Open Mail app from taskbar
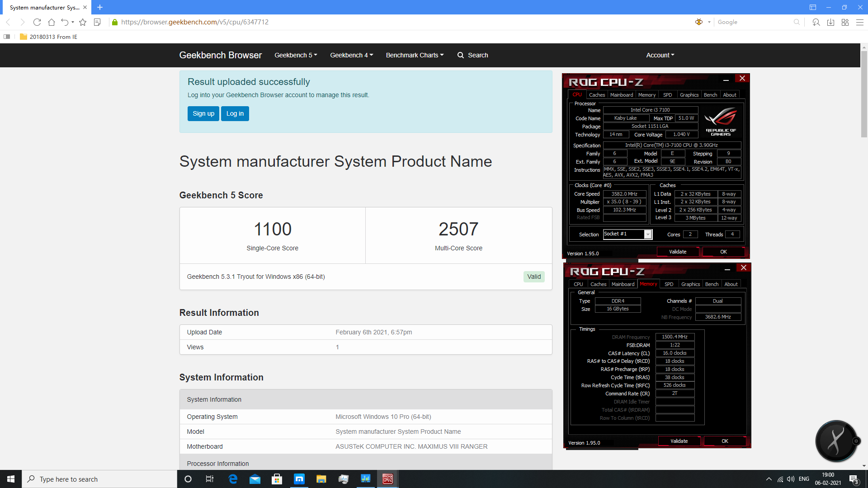 coord(255,479)
